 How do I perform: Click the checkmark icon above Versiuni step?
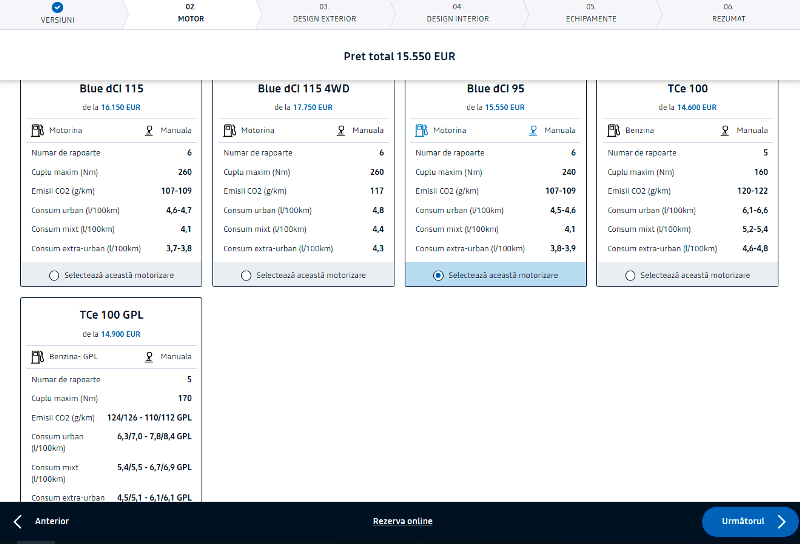click(56, 7)
